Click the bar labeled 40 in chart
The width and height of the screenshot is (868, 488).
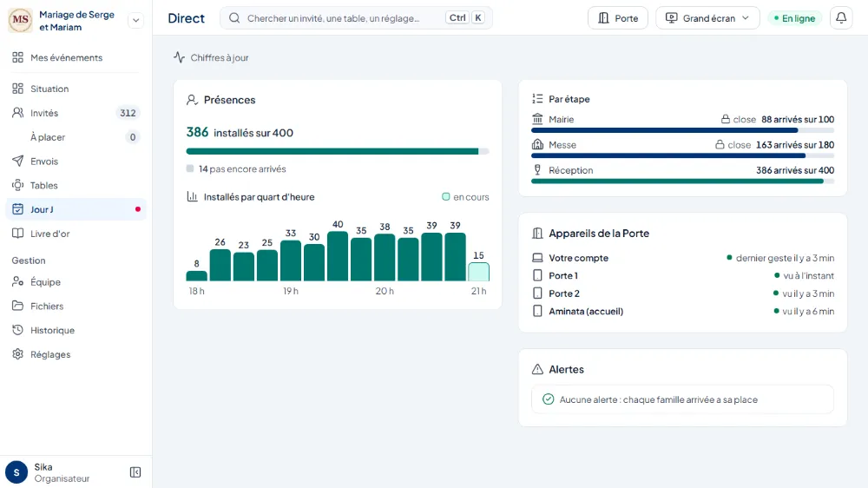338,256
